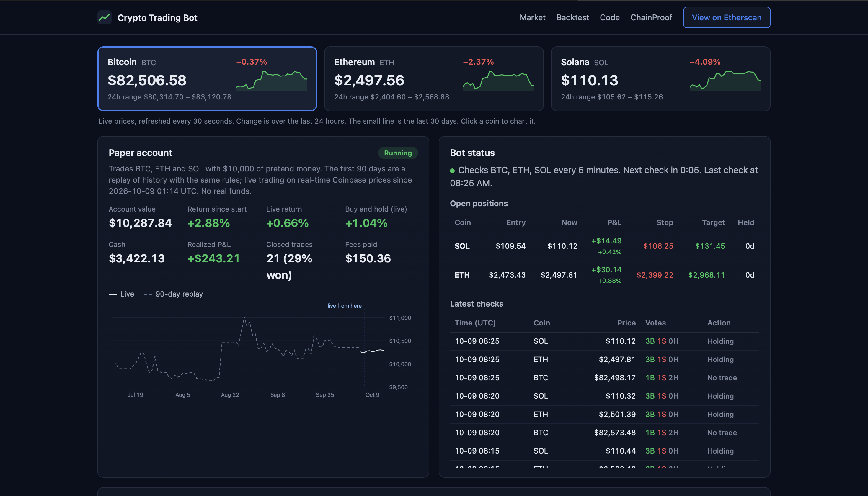868x496 pixels.
Task: Click the SOL open position row
Action: click(x=604, y=246)
